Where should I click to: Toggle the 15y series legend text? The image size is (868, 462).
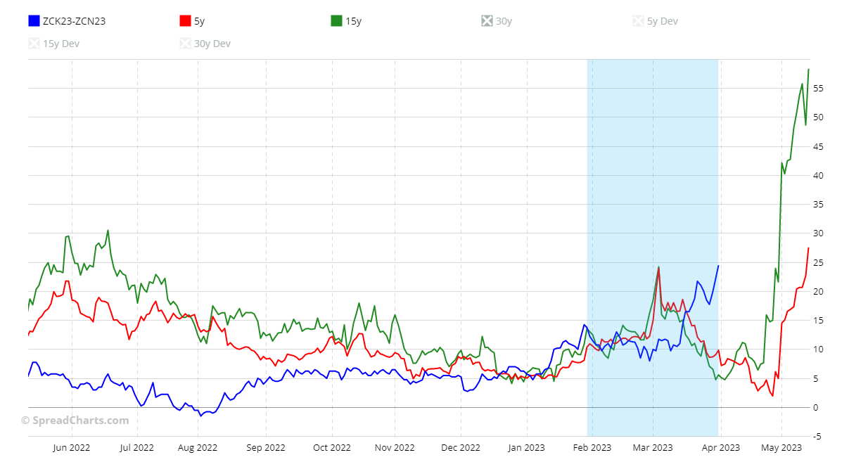coord(353,21)
